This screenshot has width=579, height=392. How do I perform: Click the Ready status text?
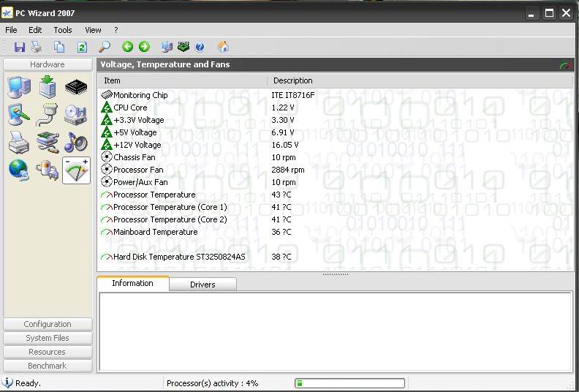click(28, 383)
